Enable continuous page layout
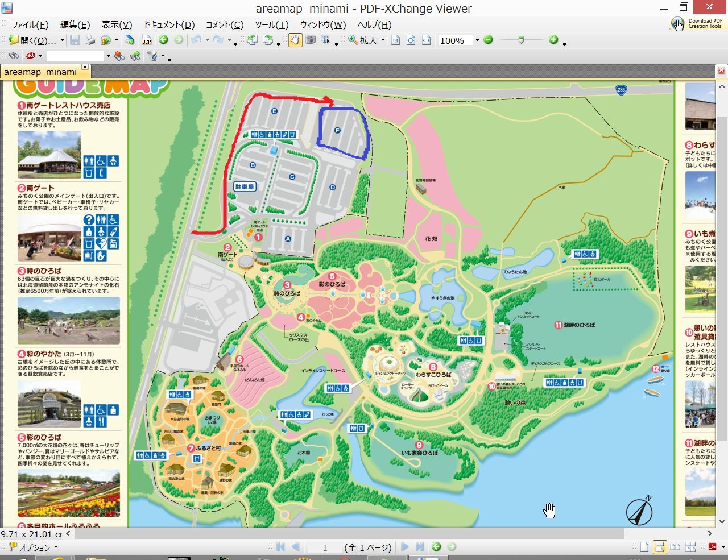Viewport: 728px width, 560px height. point(660,547)
